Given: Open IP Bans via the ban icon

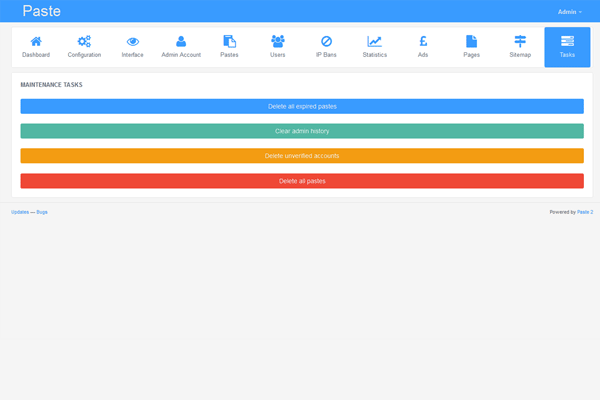Looking at the screenshot, I should click(326, 42).
